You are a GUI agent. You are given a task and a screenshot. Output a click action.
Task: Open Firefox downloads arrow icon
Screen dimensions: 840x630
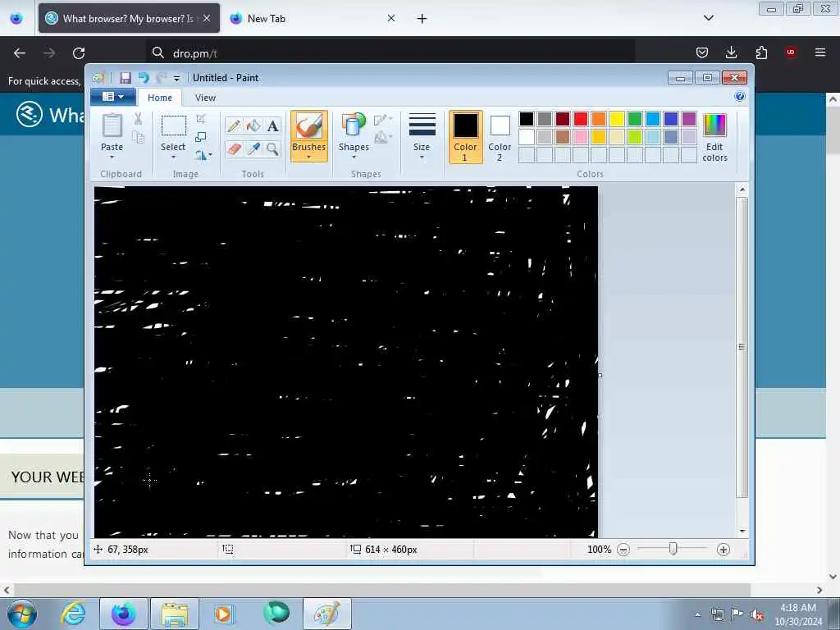click(x=731, y=52)
